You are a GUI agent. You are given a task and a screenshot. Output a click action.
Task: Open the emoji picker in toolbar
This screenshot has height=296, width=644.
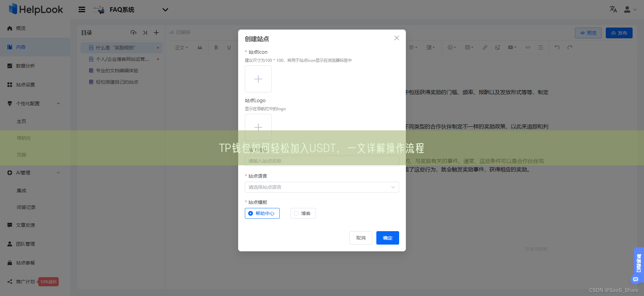(x=452, y=47)
